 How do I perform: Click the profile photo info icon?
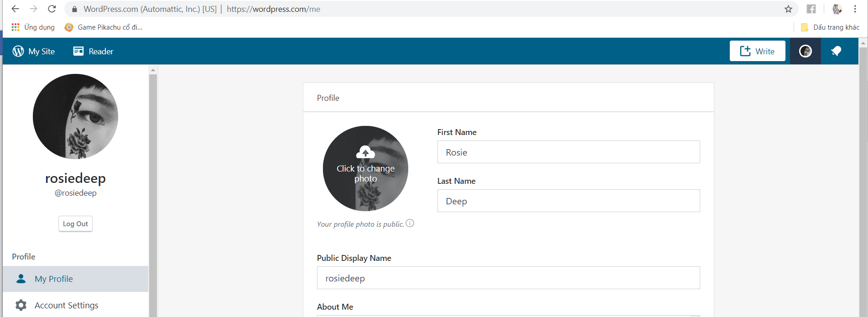tap(410, 223)
